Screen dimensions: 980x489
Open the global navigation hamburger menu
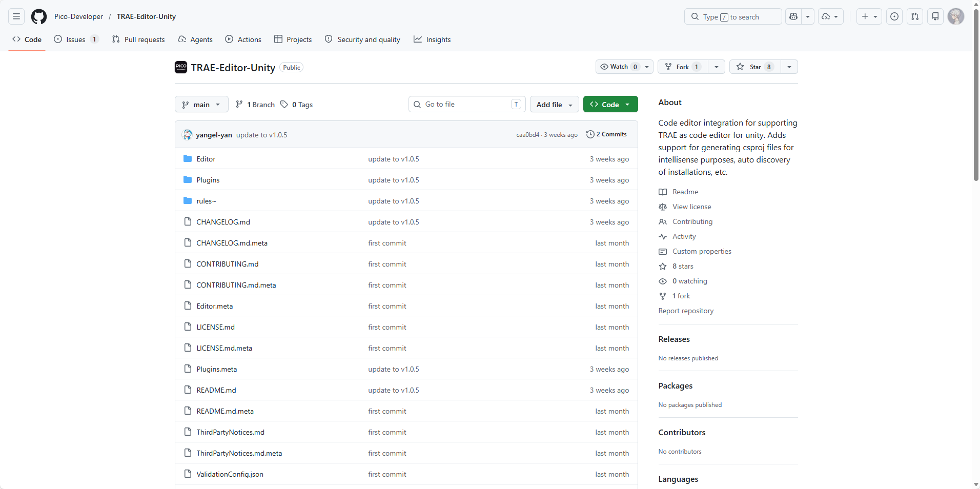coord(16,16)
